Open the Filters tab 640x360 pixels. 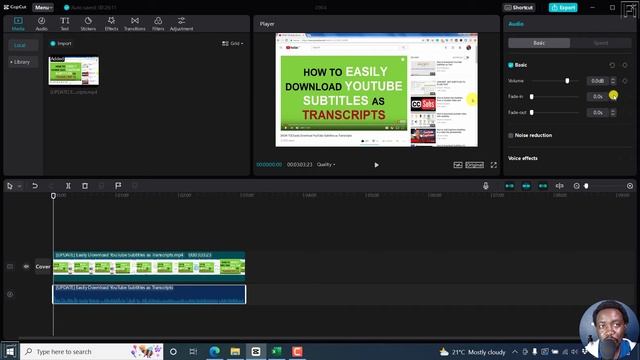pyautogui.click(x=158, y=24)
